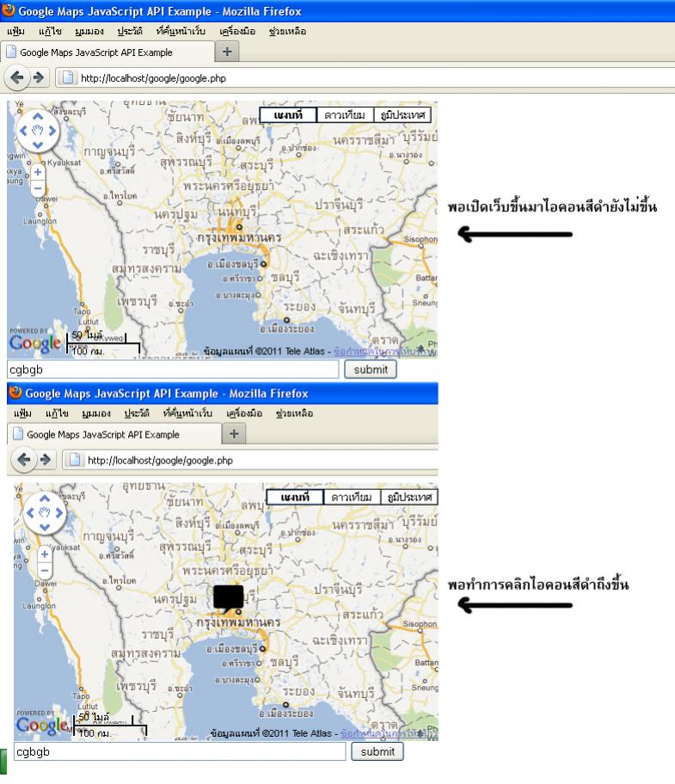
Task: Pan up on the top map
Action: pos(38,117)
